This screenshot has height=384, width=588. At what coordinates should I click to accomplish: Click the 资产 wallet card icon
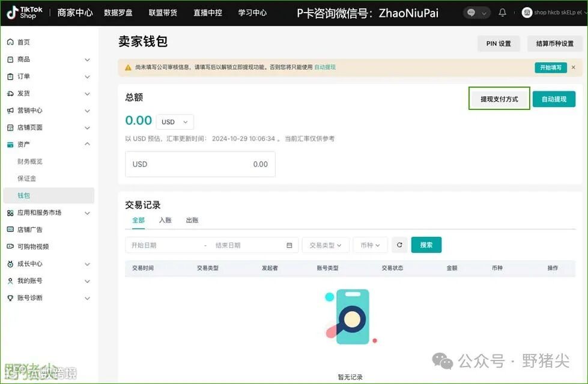point(10,144)
